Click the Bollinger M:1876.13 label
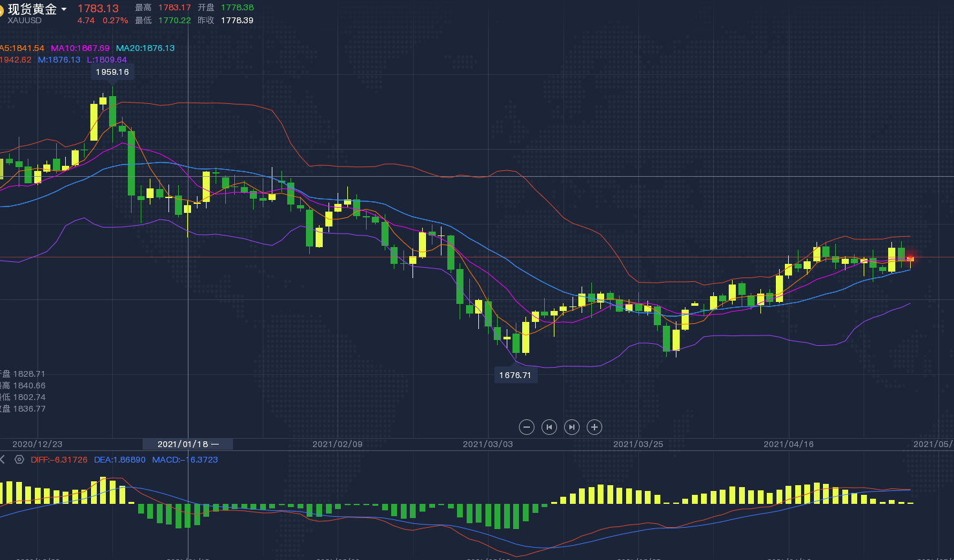This screenshot has height=560, width=954. [59, 60]
